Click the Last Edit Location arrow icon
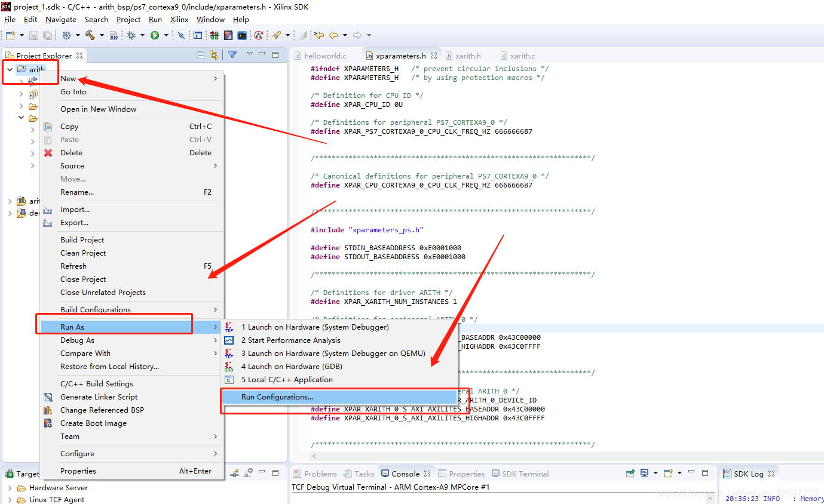Image resolution: width=824 pixels, height=504 pixels. pyautogui.click(x=320, y=36)
